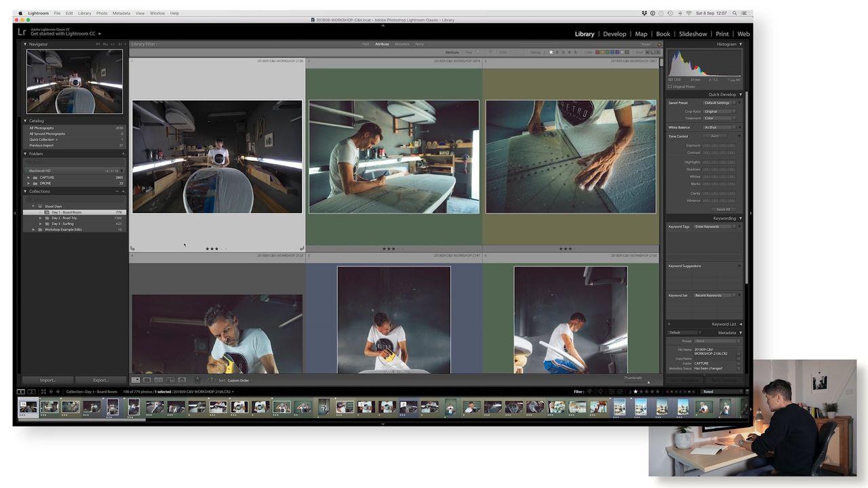868x488 pixels.
Task: Collapse the Quick Develop panel
Action: [741, 94]
